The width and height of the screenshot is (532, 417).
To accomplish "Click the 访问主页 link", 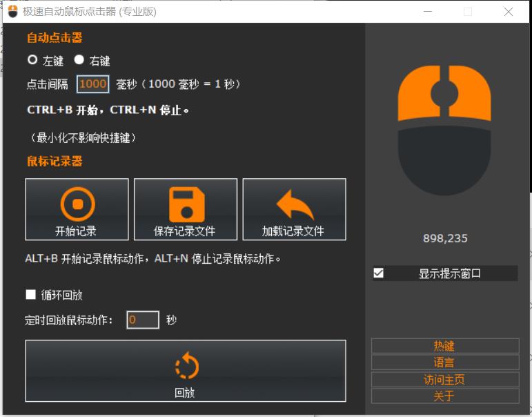I will 444,379.
